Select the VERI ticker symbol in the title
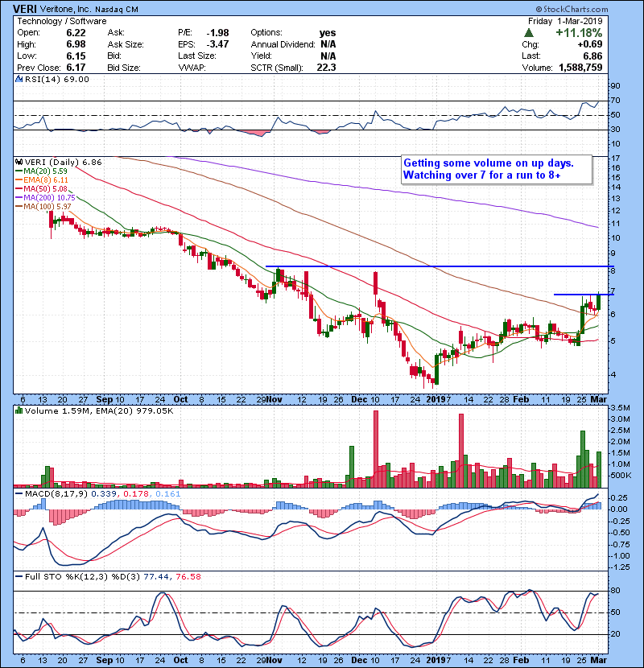This screenshot has width=644, height=668. 25,9
